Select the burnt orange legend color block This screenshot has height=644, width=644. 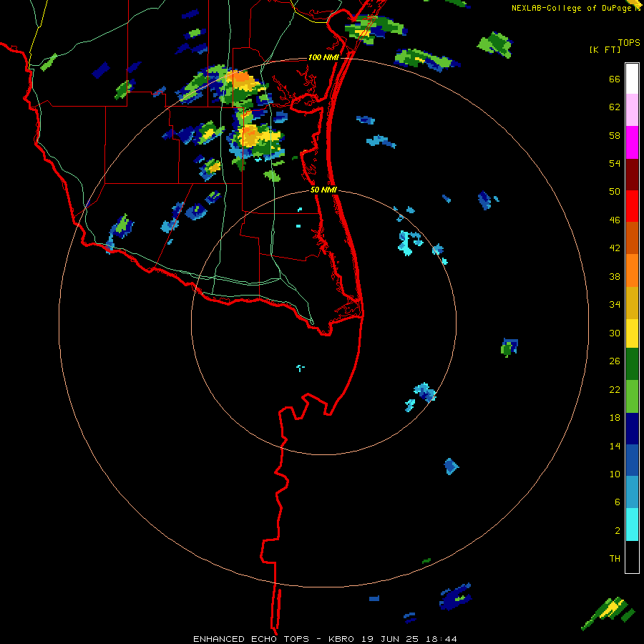coord(632,238)
